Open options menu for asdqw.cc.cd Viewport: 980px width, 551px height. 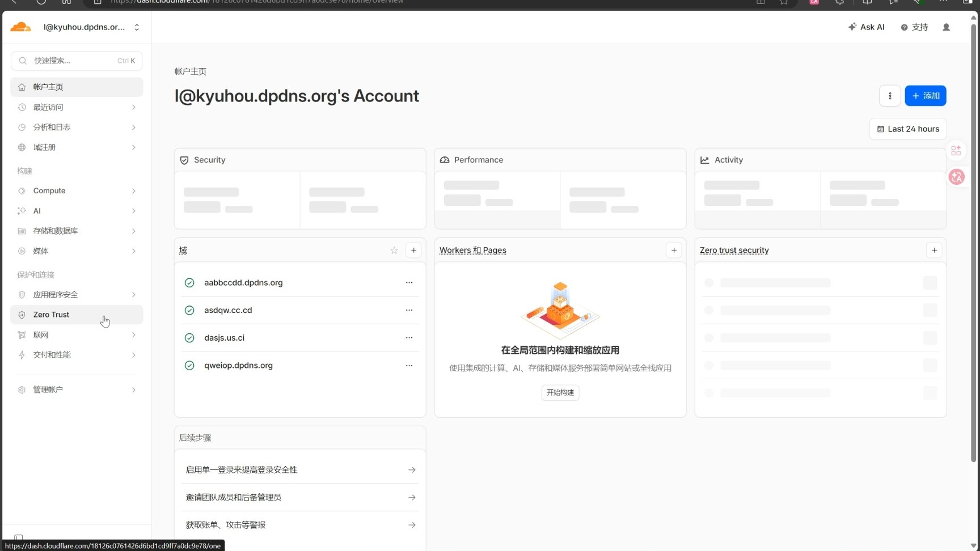click(x=409, y=311)
